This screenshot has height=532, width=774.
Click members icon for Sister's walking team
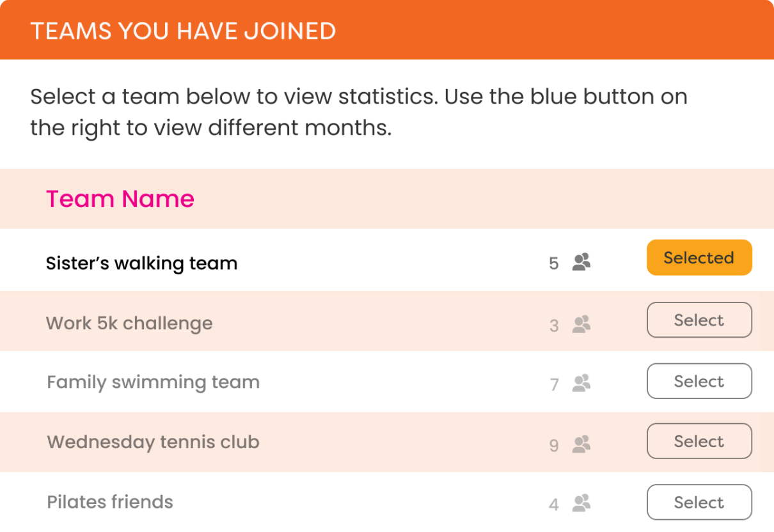tap(581, 262)
